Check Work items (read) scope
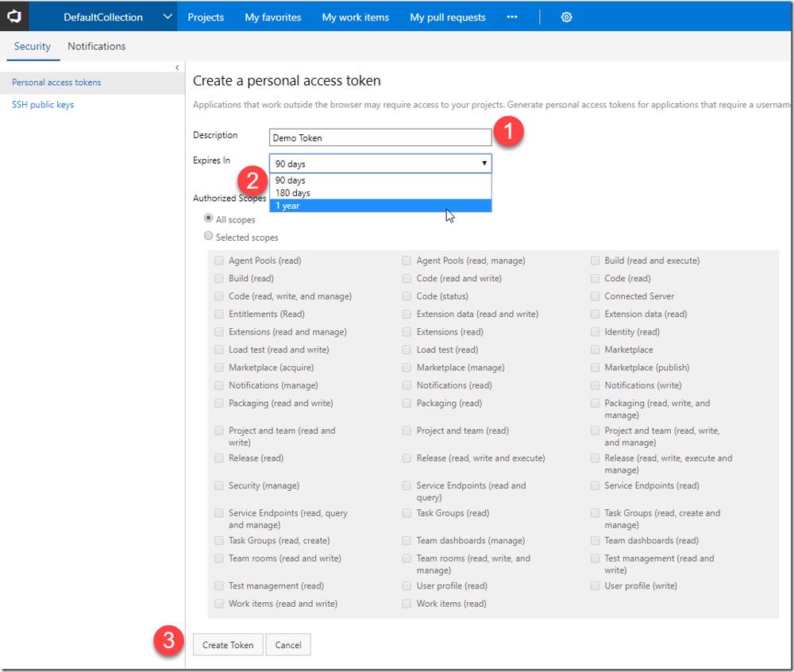Screen dimensions: 794x672 point(406,604)
